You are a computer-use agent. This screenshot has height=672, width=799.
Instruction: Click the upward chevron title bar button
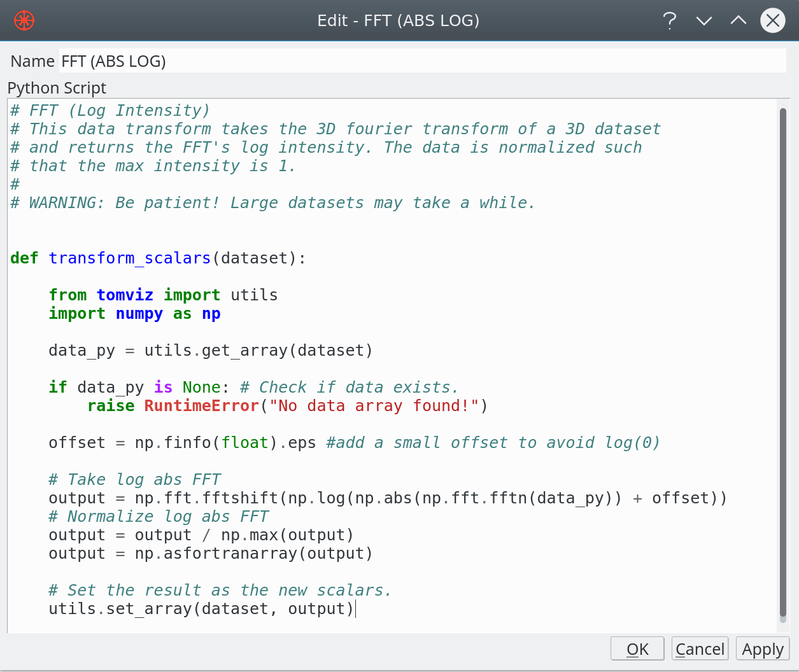point(738,20)
